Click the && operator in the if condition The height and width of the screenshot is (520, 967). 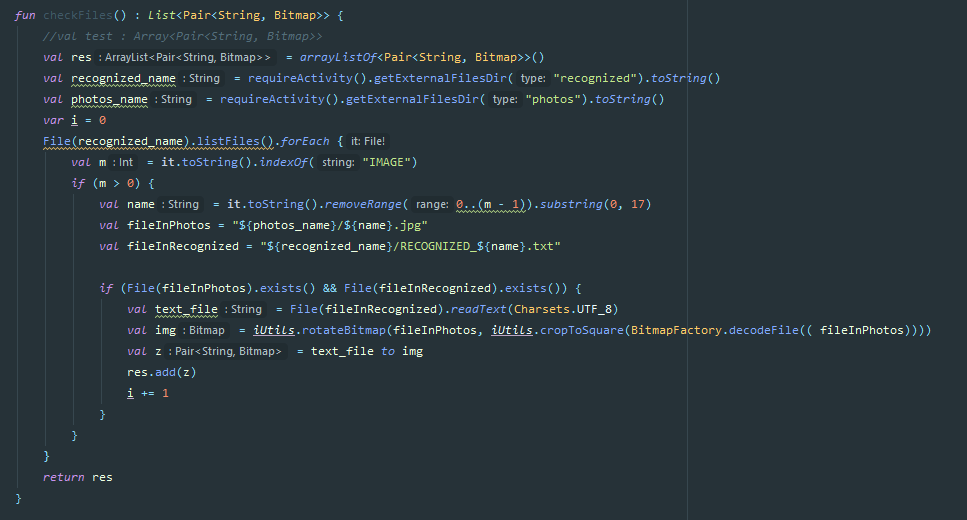click(330, 288)
